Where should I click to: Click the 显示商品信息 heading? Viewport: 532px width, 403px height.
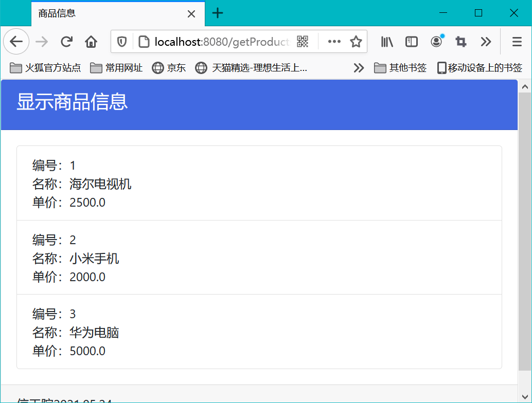[72, 102]
